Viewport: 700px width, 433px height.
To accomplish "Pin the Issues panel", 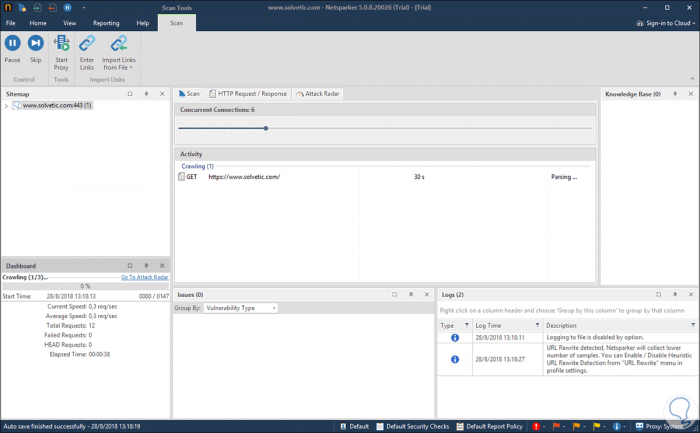I will pyautogui.click(x=411, y=295).
